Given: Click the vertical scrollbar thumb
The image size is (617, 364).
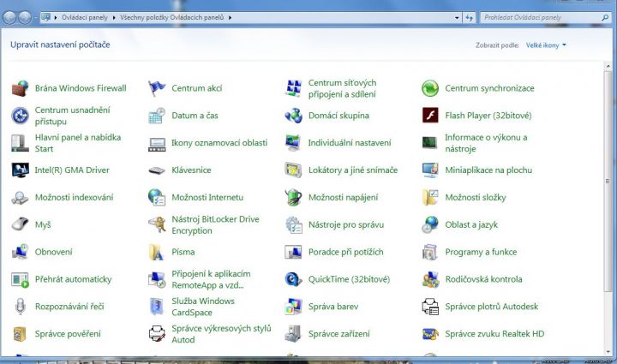Looking at the screenshot, I should 608,182.
